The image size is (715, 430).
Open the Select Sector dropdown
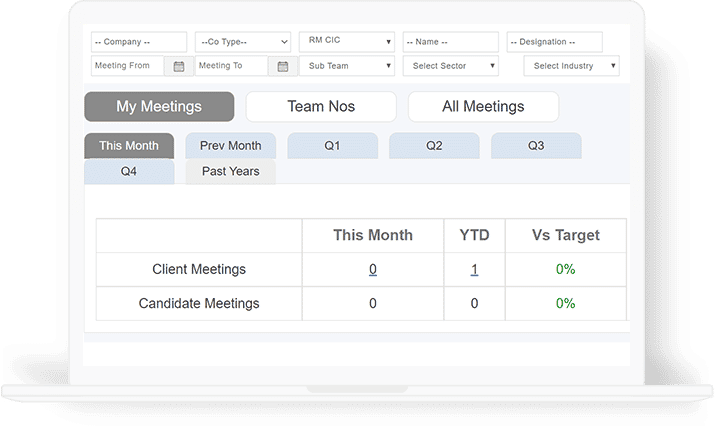click(450, 66)
